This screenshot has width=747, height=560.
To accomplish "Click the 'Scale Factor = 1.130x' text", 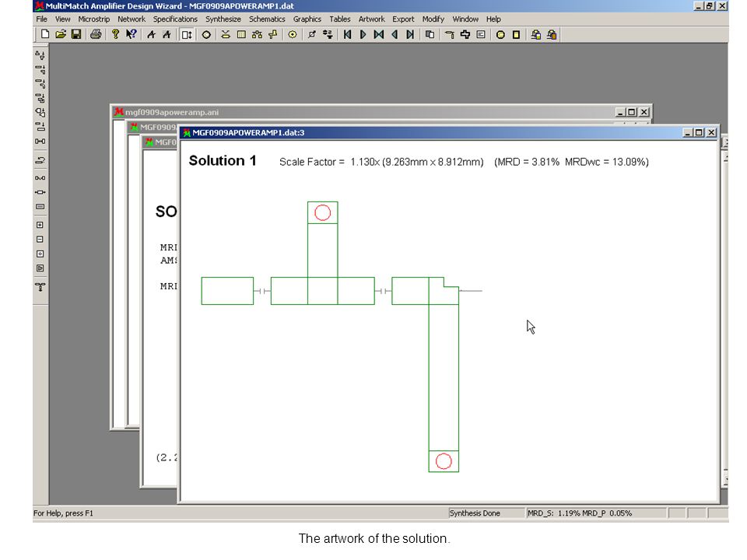I will [x=329, y=162].
